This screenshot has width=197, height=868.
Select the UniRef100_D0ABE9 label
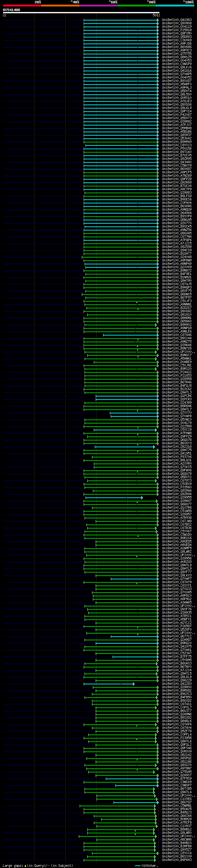(176, 362)
